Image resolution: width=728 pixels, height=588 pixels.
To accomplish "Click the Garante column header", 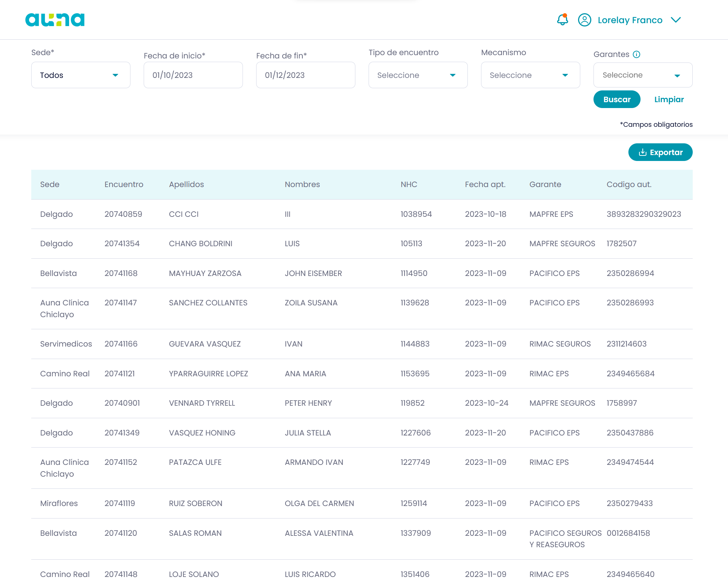I will [x=545, y=184].
